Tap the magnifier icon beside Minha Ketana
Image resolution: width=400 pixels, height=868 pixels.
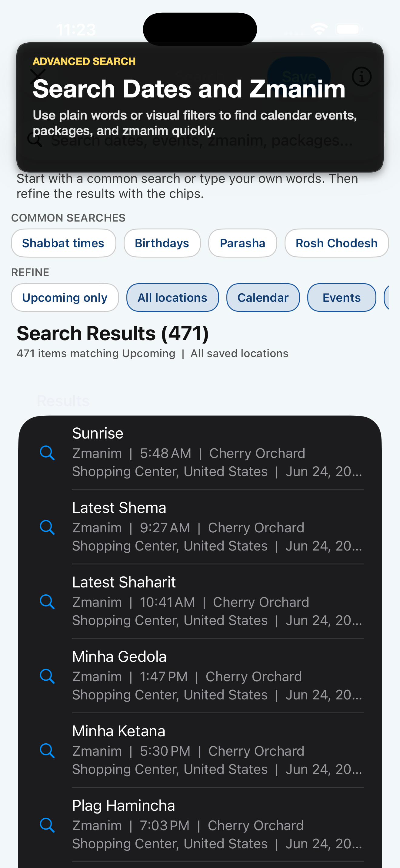(x=47, y=750)
